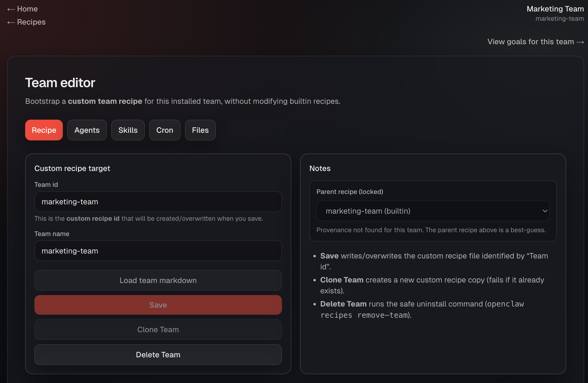This screenshot has width=588, height=383.
Task: Select the highlighted Recipe tab
Action: pos(44,130)
